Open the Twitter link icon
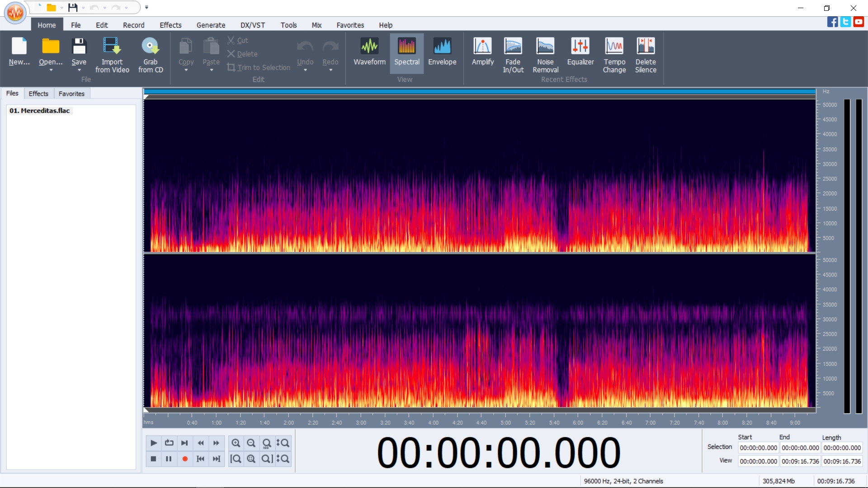 [x=845, y=22]
